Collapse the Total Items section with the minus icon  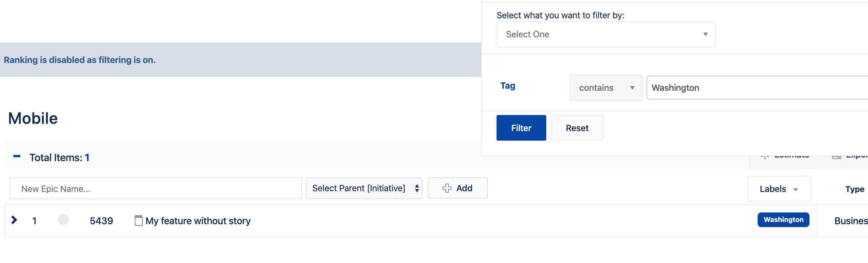(x=16, y=155)
